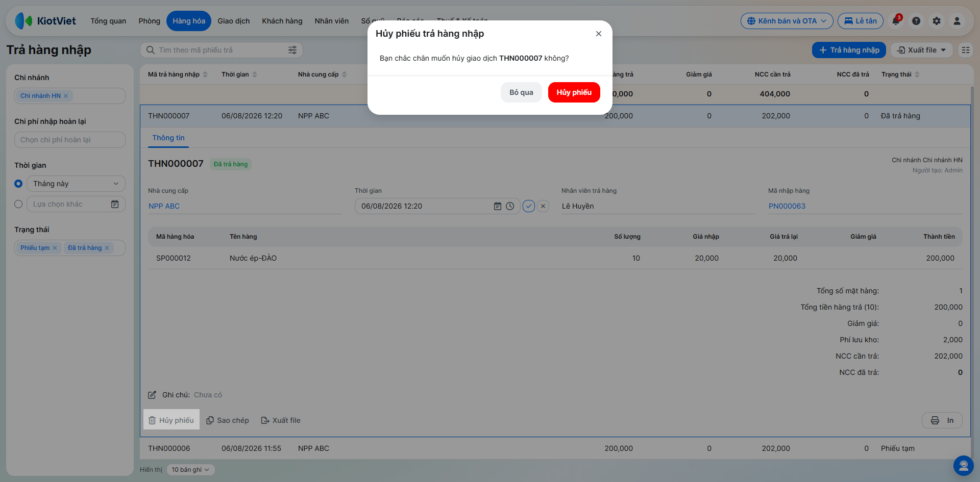
Task: Open the Hàng hóa menu
Action: [189, 21]
